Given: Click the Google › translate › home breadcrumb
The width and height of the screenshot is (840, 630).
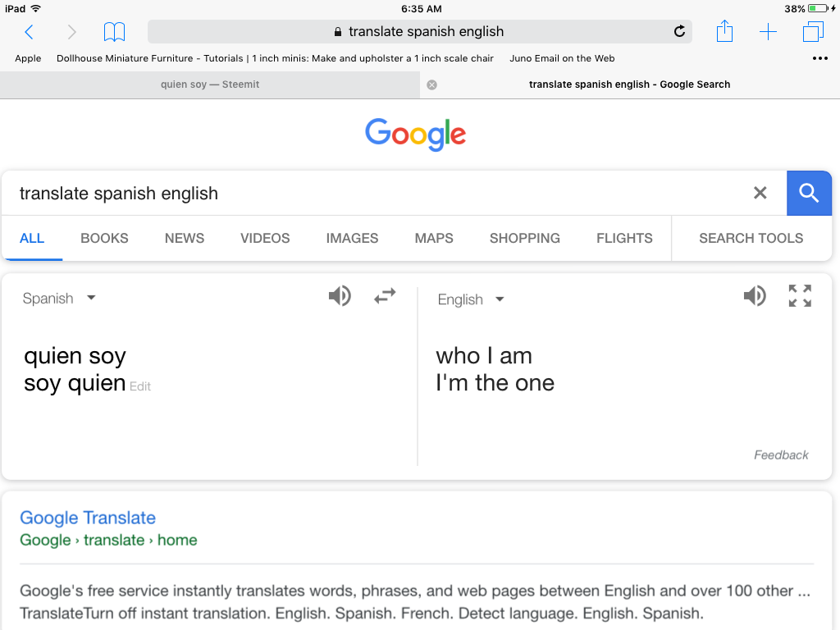Looking at the screenshot, I should click(x=108, y=540).
